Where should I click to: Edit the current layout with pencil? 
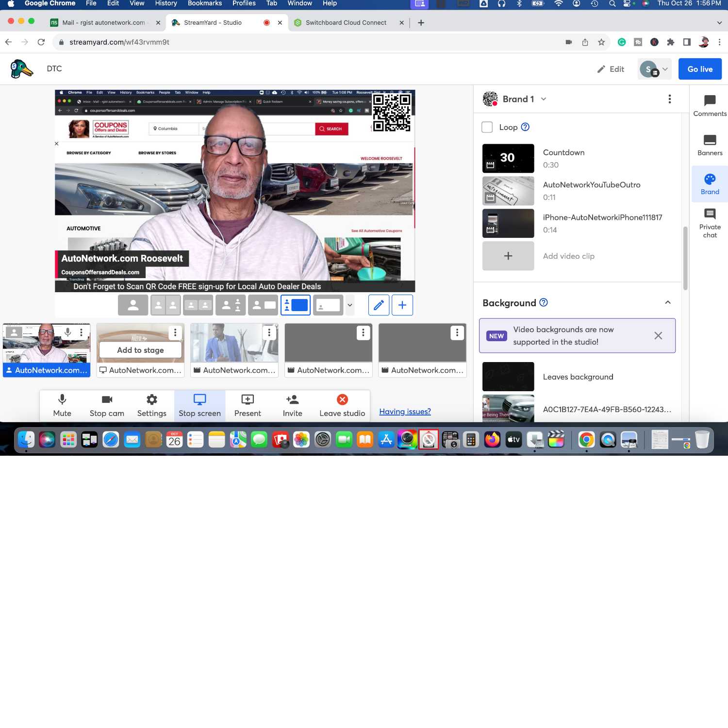coord(379,305)
